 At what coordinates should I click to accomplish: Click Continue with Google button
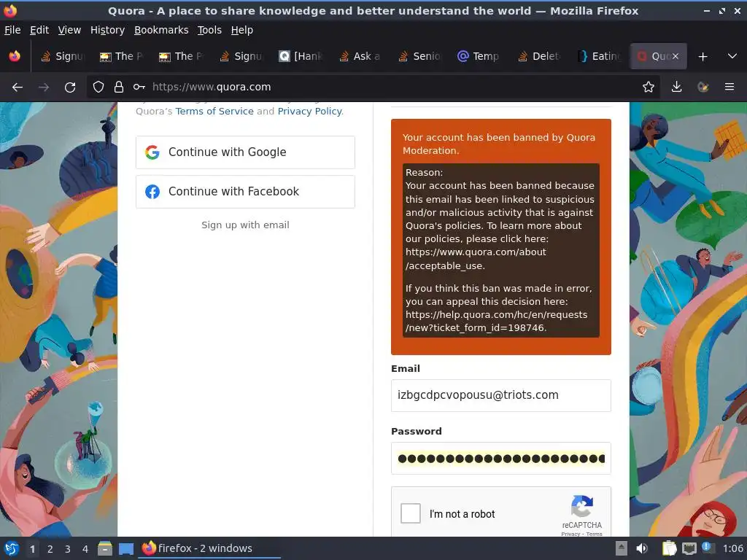pyautogui.click(x=245, y=152)
